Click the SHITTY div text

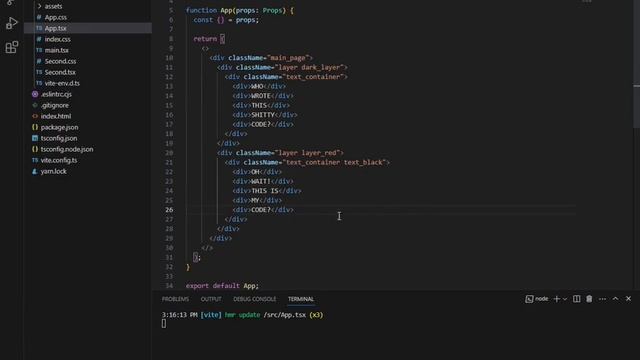click(x=263, y=115)
